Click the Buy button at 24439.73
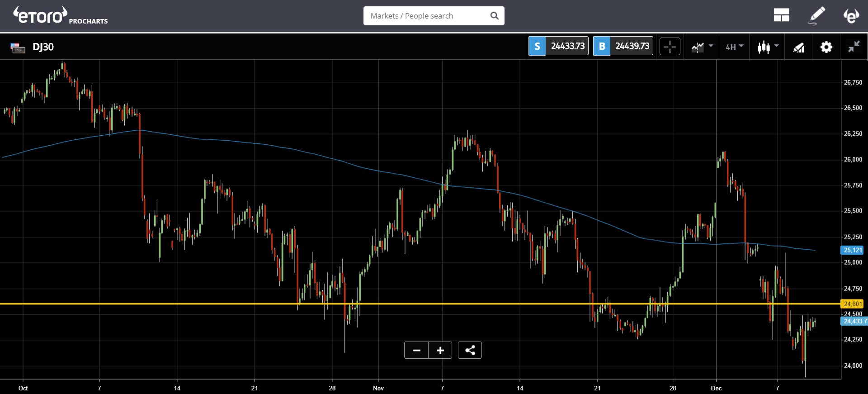 coord(623,46)
